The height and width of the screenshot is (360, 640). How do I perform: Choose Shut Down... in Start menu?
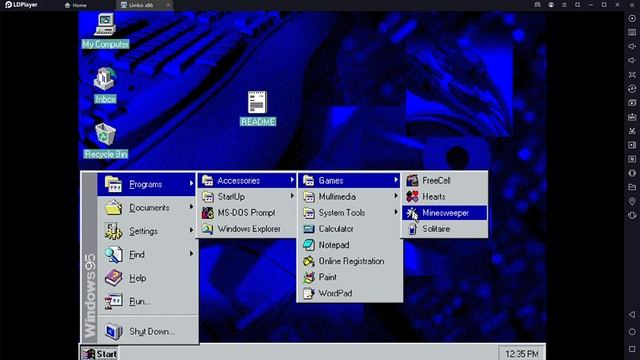[x=147, y=331]
